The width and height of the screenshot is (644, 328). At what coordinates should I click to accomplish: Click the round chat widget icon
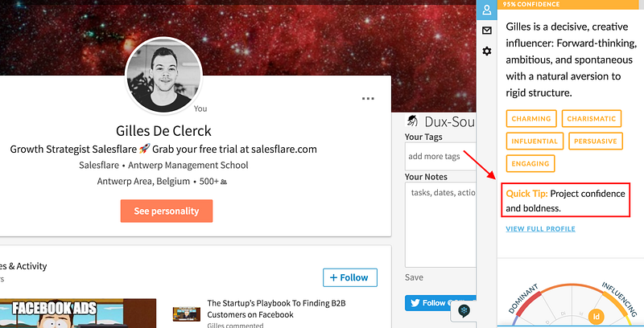(464, 311)
